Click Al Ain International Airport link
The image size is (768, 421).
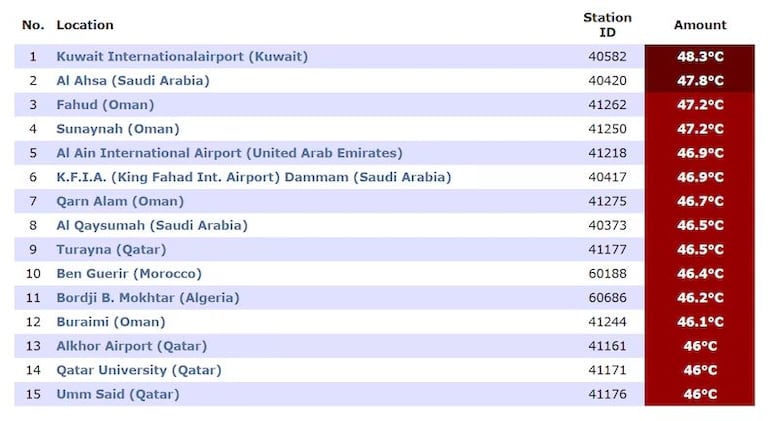pos(229,153)
